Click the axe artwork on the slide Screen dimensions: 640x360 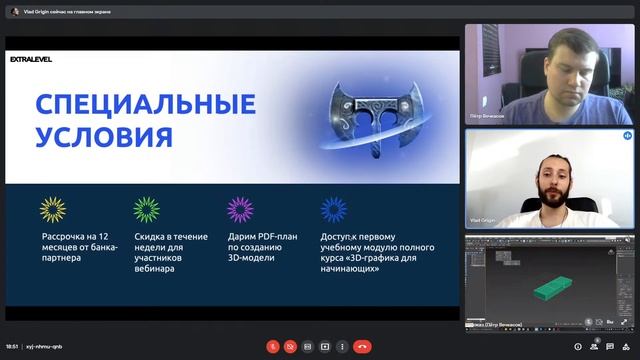(376, 119)
